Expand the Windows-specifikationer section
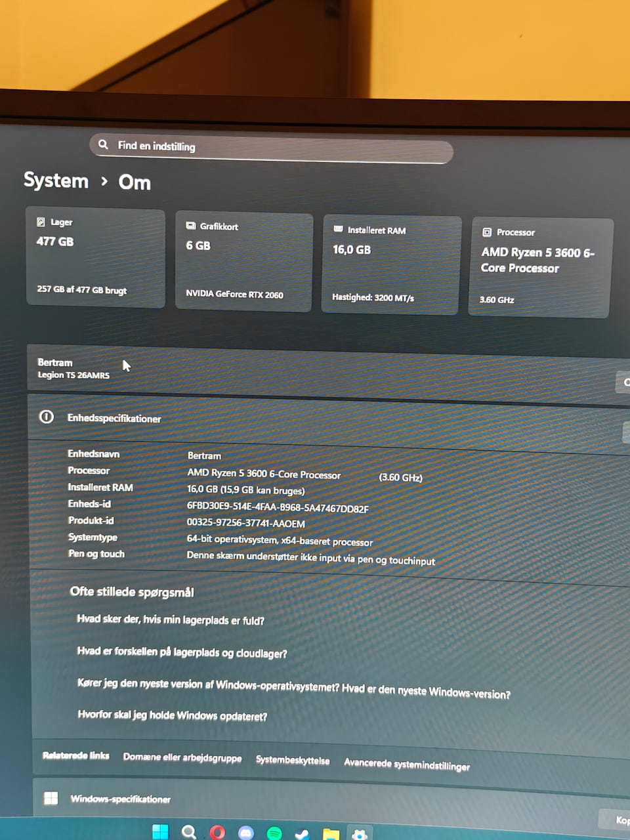630x840 pixels. click(x=328, y=799)
